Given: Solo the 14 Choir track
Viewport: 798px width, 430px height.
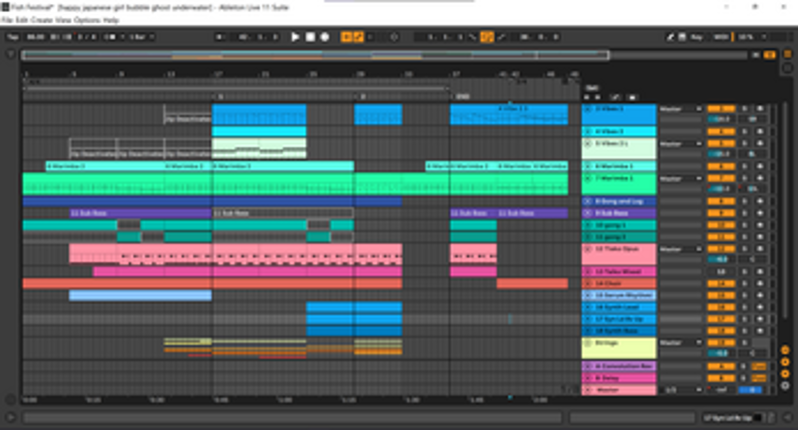Looking at the screenshot, I should pos(743,284).
